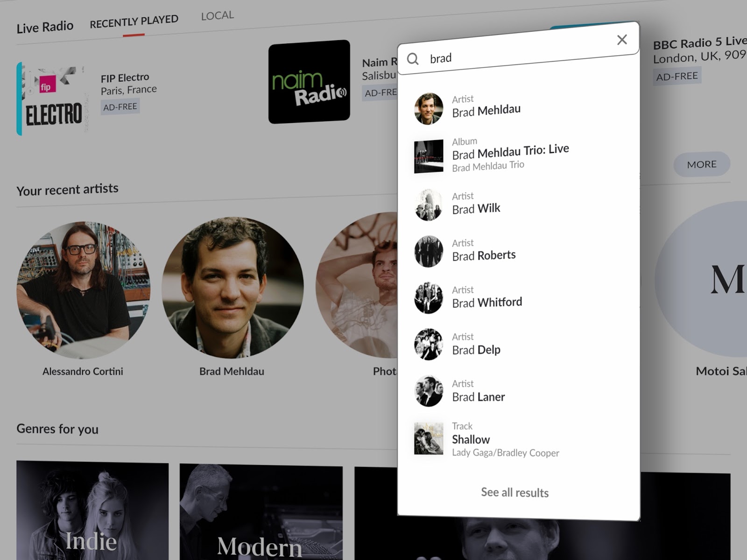Viewport: 747px width, 560px height.
Task: Click the Live Radio heading
Action: click(45, 27)
